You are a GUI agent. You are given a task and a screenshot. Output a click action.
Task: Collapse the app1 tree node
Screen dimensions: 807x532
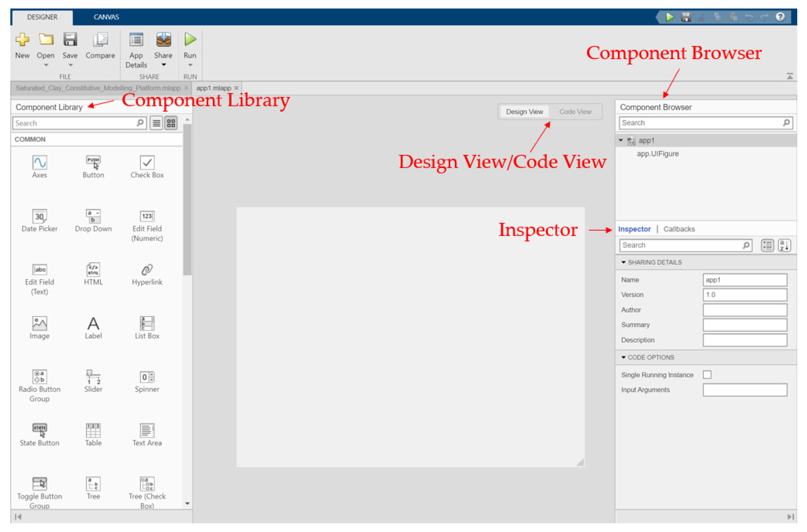[621, 140]
